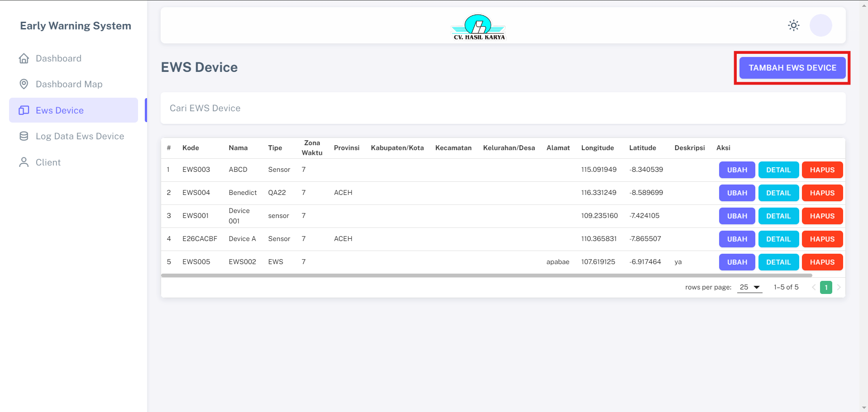This screenshot has height=412, width=868.
Task: Click the table horizontal scrollbar
Action: 486,275
